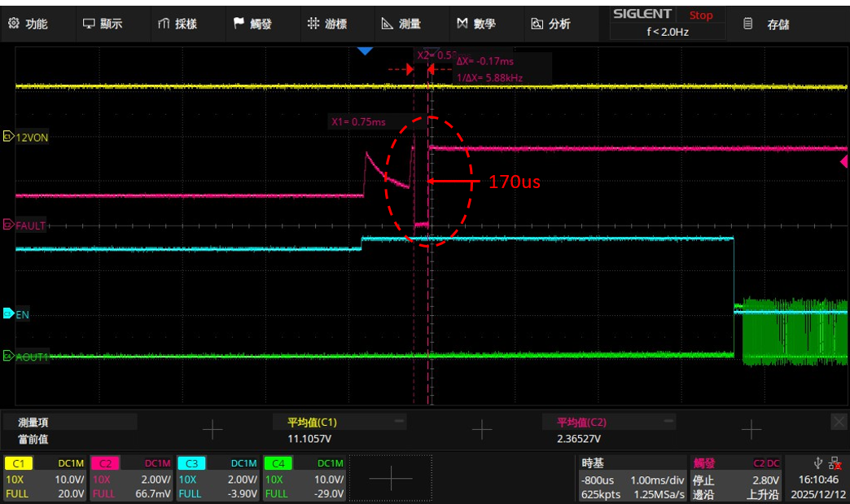Select the X1= 0.75ms cursor label

click(358, 122)
